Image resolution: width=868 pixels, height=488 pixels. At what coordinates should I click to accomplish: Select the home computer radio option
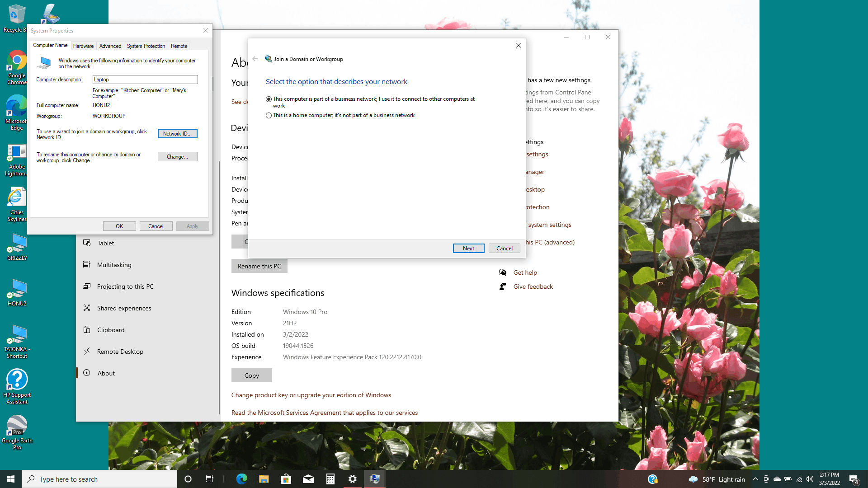click(x=269, y=115)
